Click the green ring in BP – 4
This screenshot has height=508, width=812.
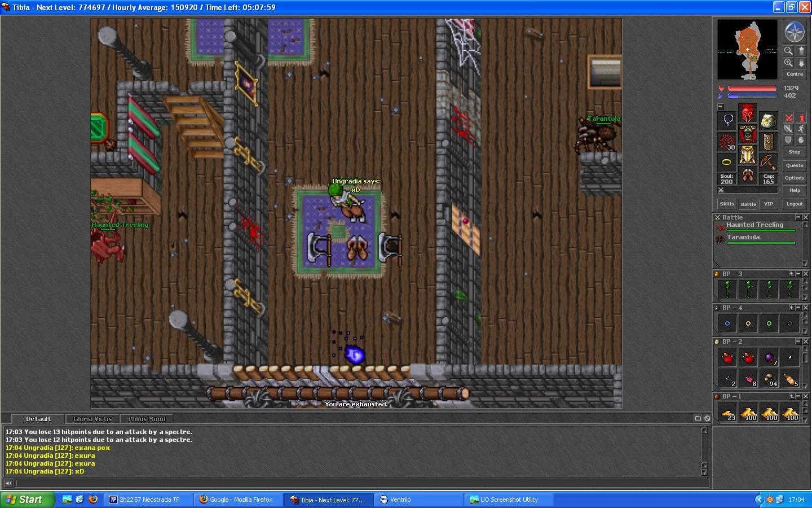click(769, 323)
